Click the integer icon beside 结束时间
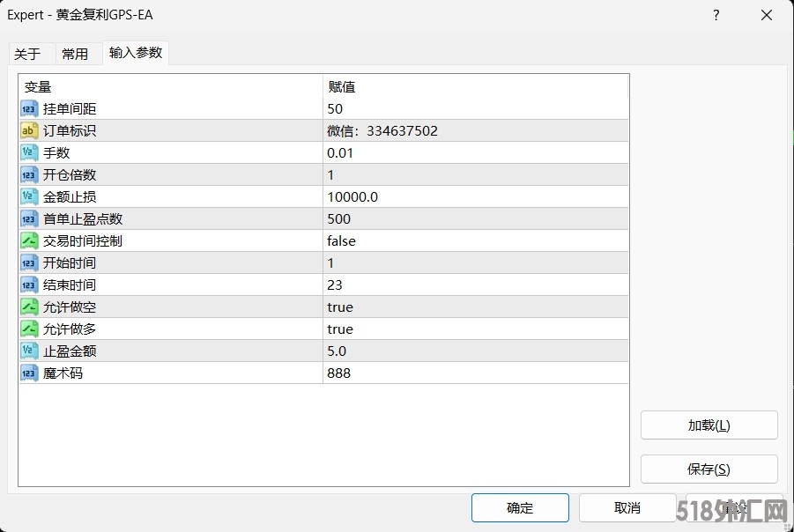 [29, 285]
